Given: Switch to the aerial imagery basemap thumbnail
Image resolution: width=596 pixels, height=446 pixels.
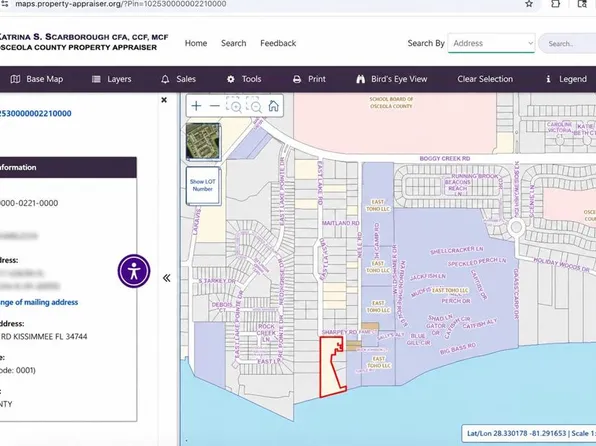Looking at the screenshot, I should (x=203, y=141).
